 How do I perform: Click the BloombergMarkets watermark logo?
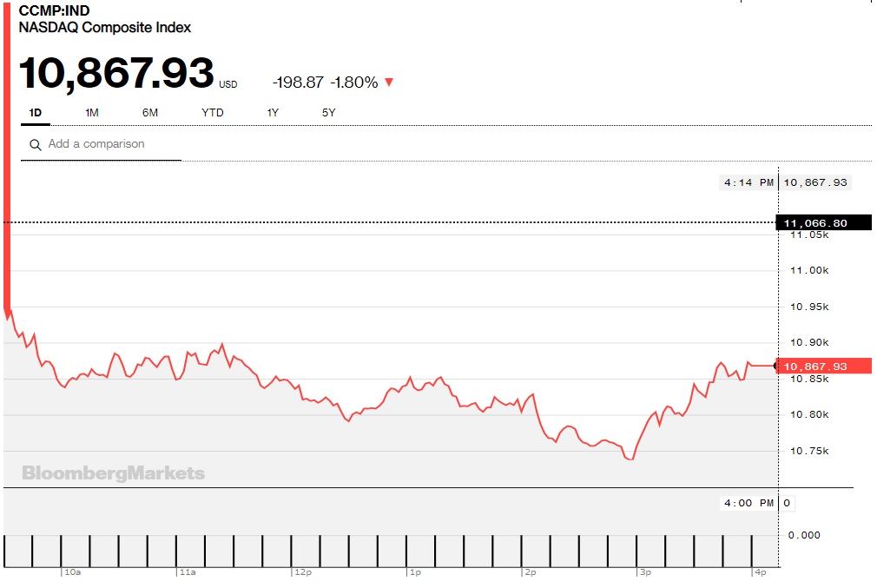click(114, 473)
